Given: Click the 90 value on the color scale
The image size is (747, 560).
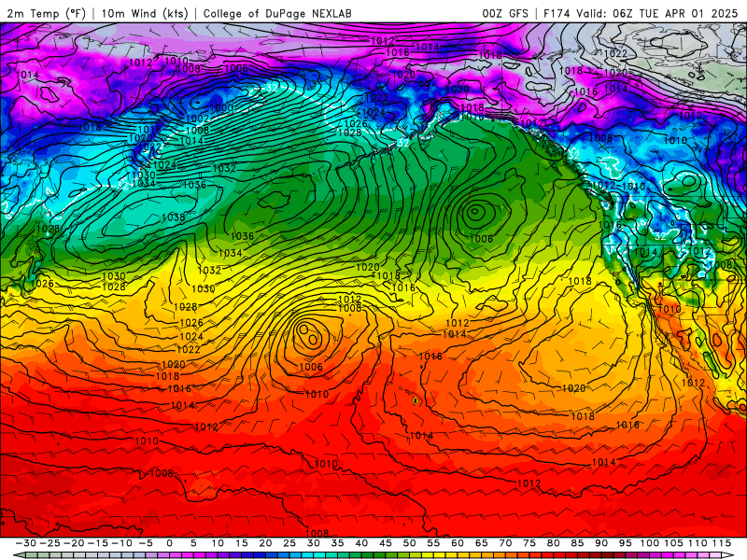Looking at the screenshot, I should (x=601, y=543).
